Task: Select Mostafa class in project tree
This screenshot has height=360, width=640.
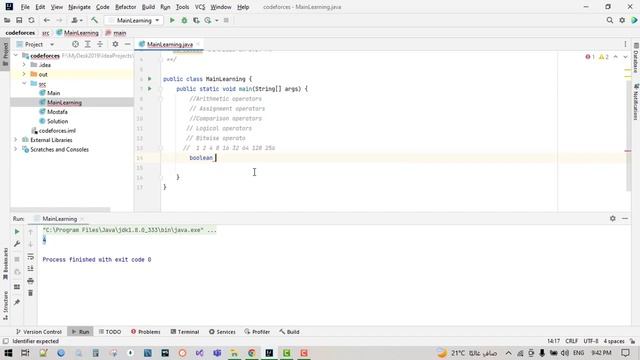Action: point(57,112)
